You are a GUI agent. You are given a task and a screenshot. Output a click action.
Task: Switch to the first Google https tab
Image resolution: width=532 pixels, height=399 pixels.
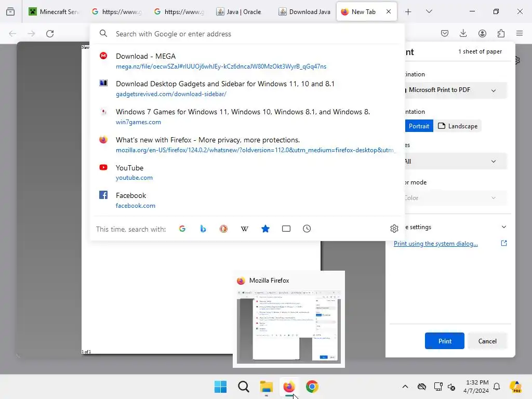(x=116, y=12)
